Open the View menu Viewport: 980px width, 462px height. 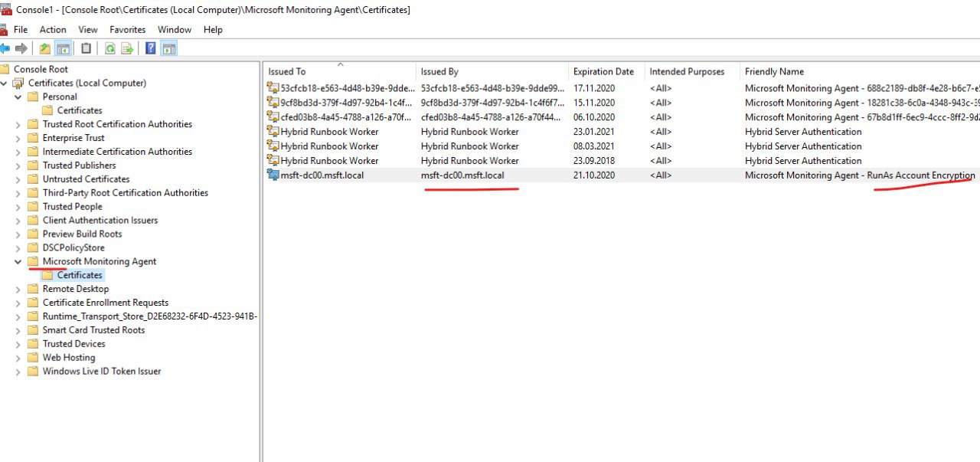[88, 30]
